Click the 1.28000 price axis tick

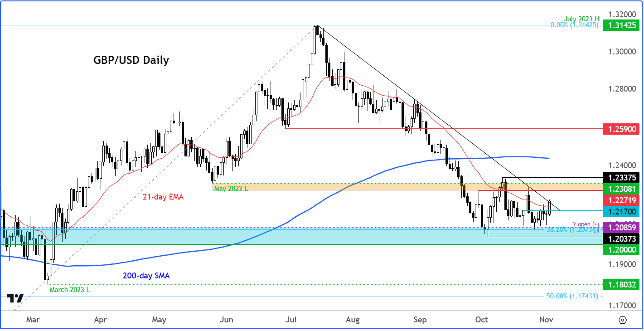pos(623,89)
